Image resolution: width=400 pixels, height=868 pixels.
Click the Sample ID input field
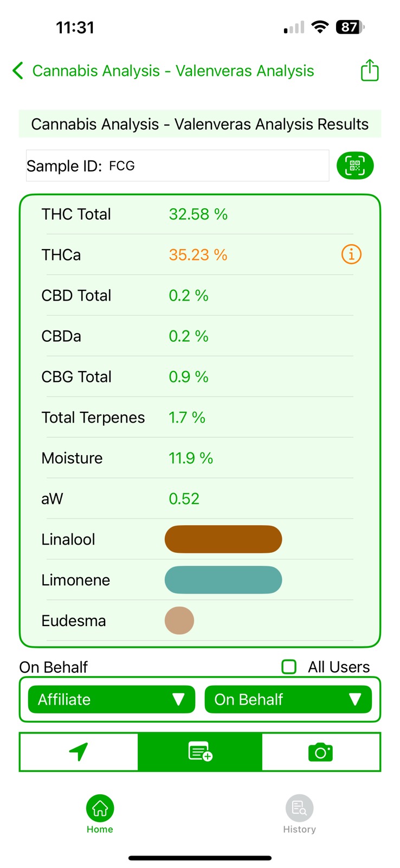[177, 165]
